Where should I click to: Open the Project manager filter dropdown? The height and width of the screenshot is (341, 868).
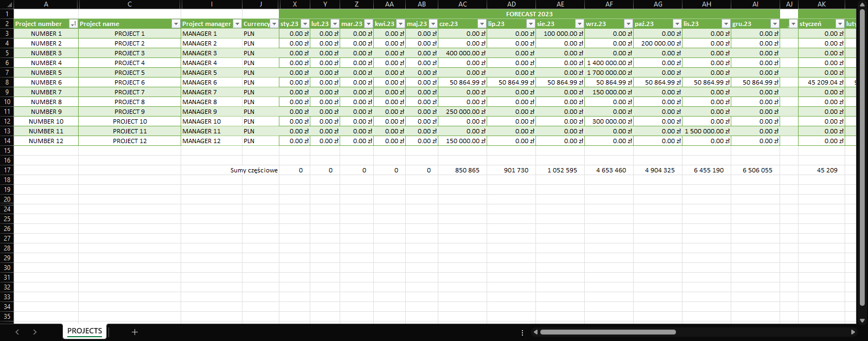(237, 24)
